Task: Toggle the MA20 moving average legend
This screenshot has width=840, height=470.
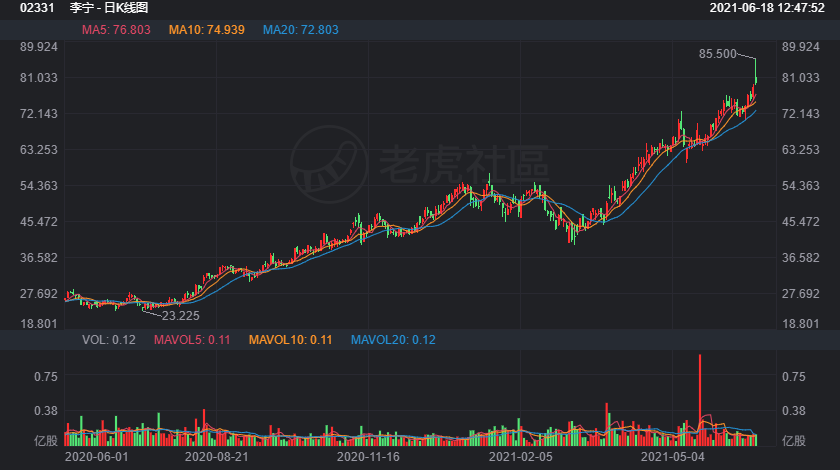Action: 300,30
